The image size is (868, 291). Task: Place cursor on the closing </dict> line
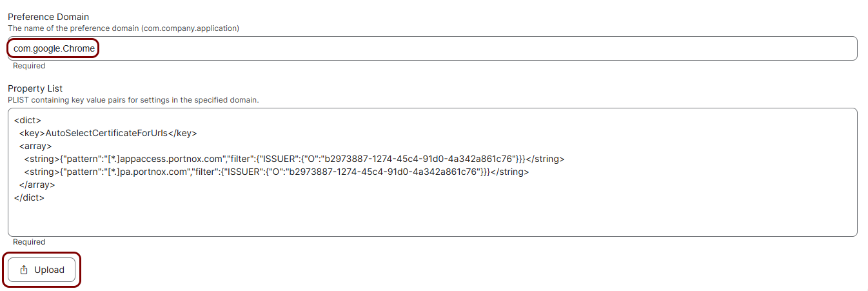29,197
